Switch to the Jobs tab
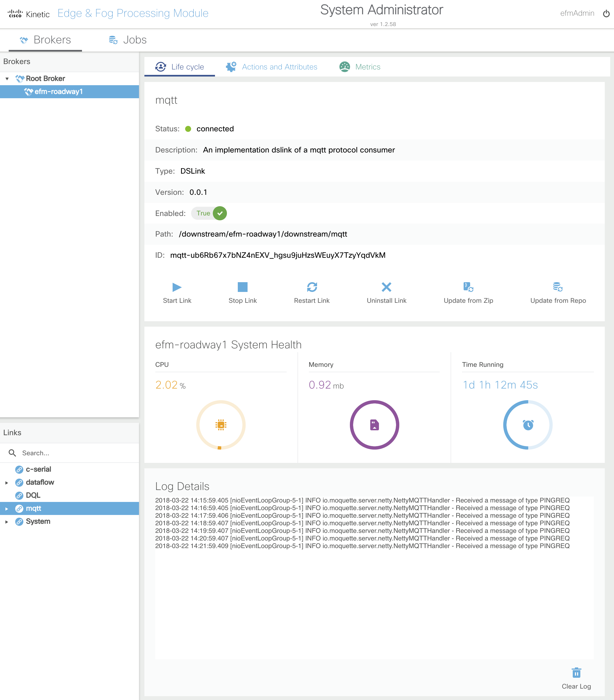 coord(128,40)
